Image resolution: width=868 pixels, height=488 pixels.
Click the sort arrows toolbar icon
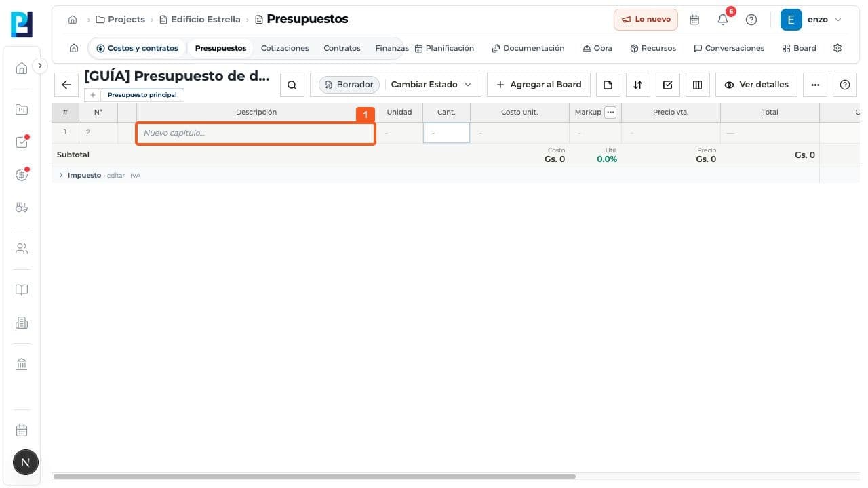(637, 85)
